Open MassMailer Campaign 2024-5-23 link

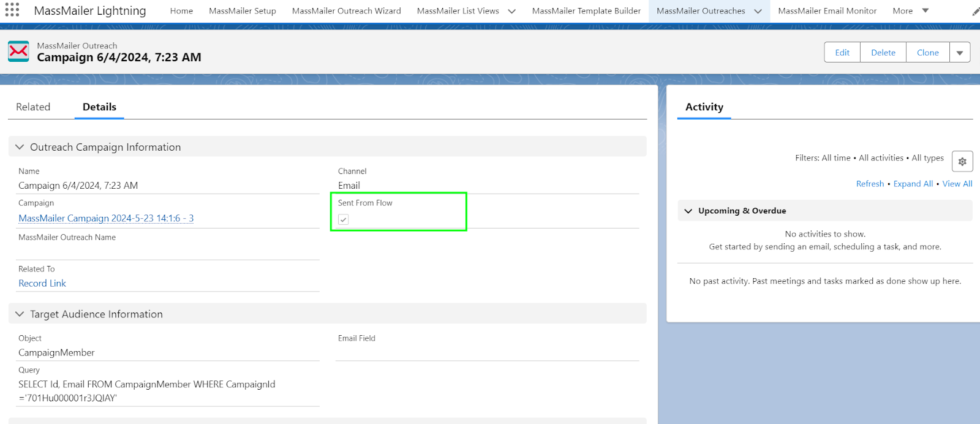[x=106, y=218]
